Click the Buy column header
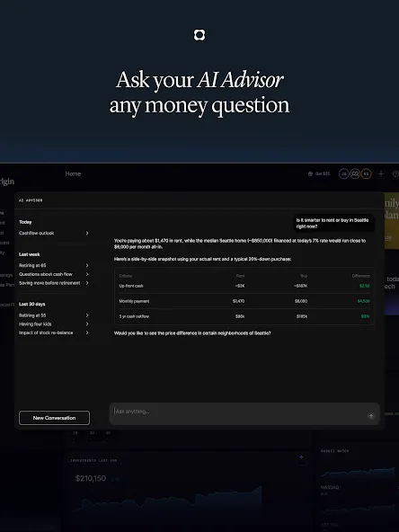 [x=304, y=276]
